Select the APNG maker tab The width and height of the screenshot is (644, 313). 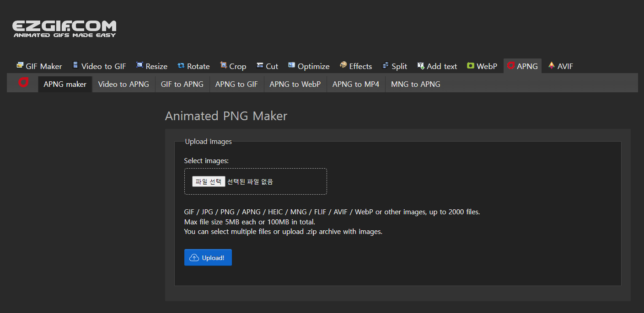click(65, 84)
